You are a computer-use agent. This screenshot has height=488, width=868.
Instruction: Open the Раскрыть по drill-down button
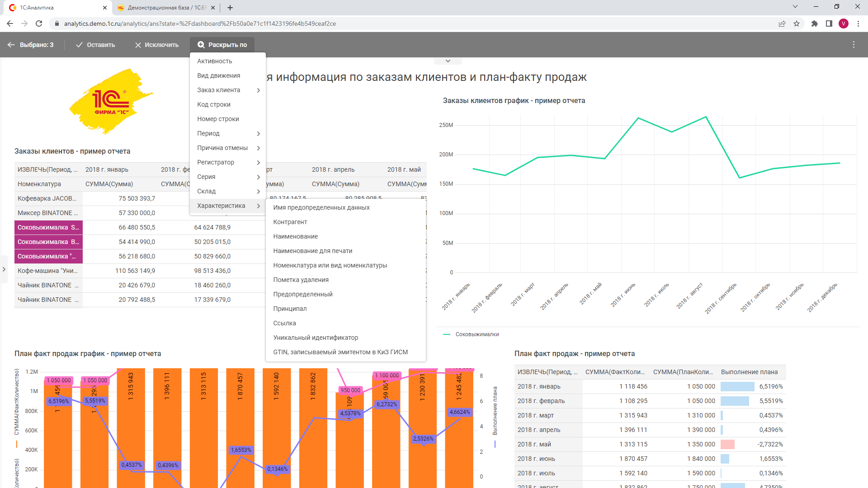(222, 45)
